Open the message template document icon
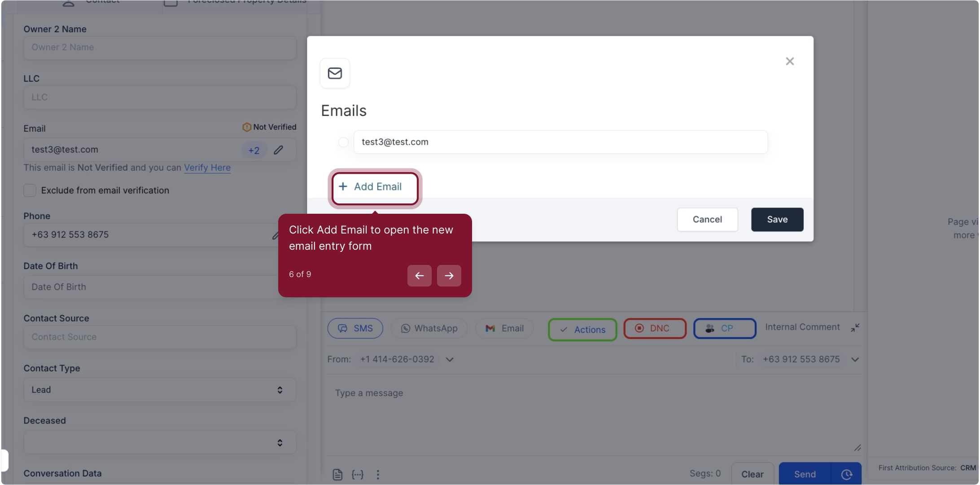The width and height of the screenshot is (980, 485). point(337,474)
